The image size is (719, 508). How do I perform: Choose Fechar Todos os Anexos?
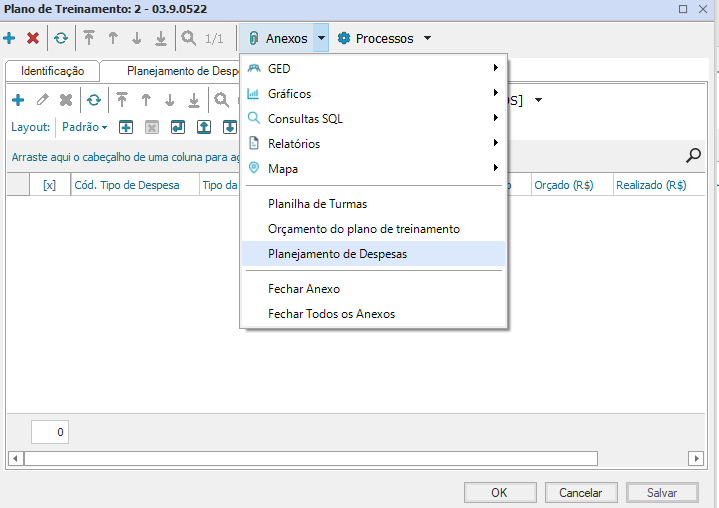tap(331, 314)
